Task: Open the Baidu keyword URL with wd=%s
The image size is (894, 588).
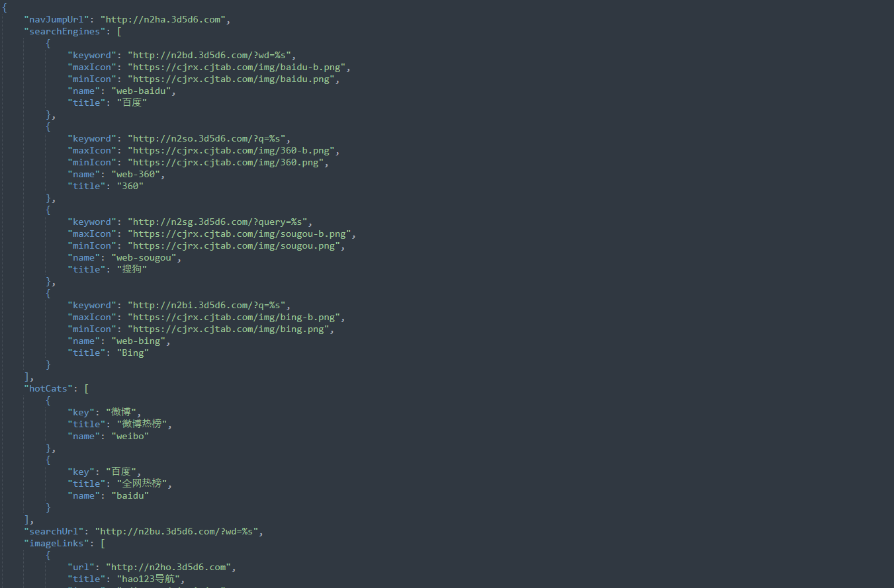Action: pos(211,55)
